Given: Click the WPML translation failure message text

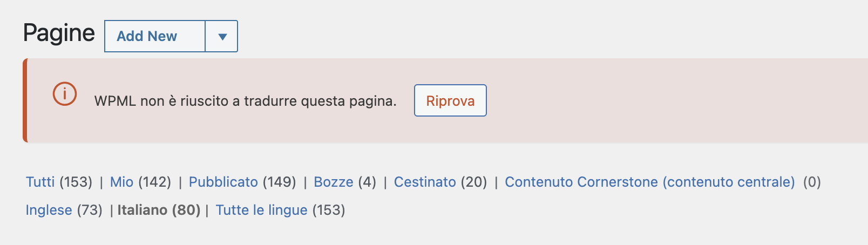Looking at the screenshot, I should point(246,101).
